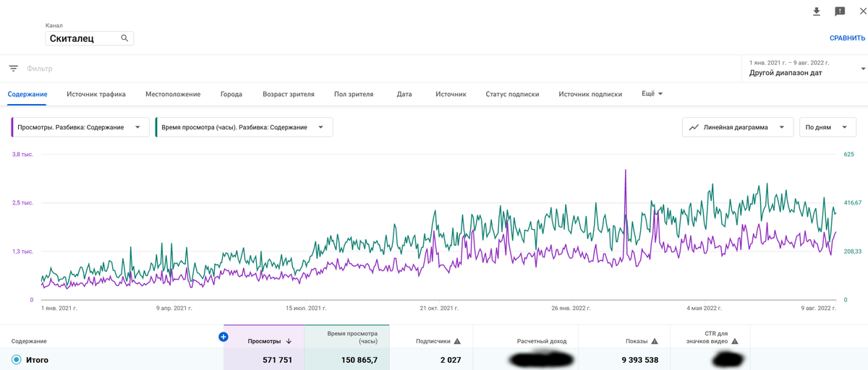The width and height of the screenshot is (868, 370).
Task: Click the Итого row label
Action: pos(37,360)
